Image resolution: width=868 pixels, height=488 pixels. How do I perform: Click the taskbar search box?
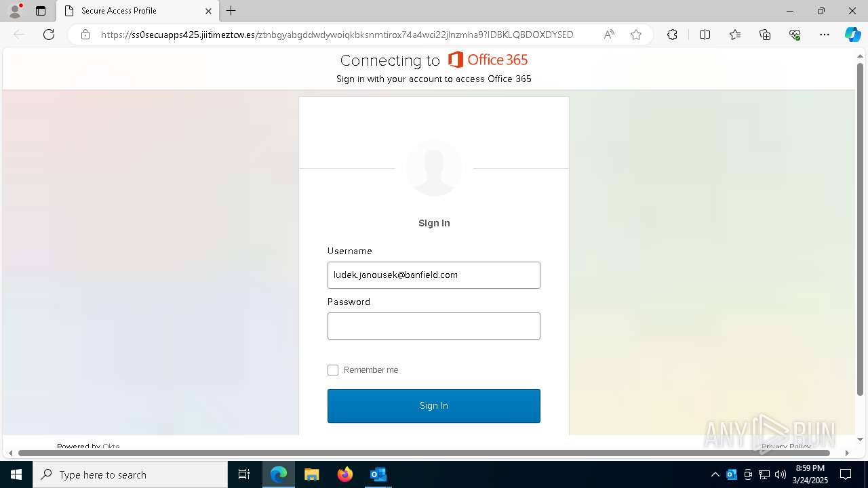pyautogui.click(x=130, y=474)
